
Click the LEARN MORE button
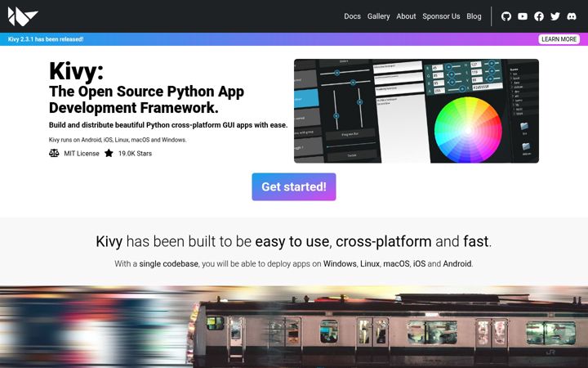(559, 39)
